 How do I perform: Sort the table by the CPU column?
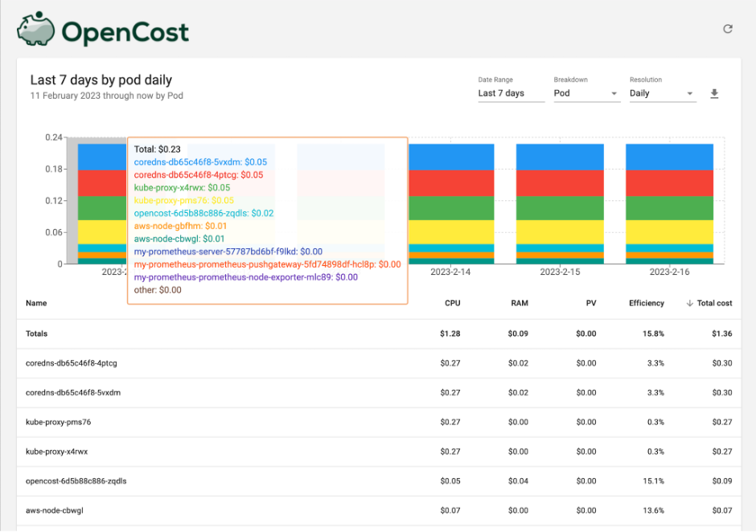[x=452, y=303]
